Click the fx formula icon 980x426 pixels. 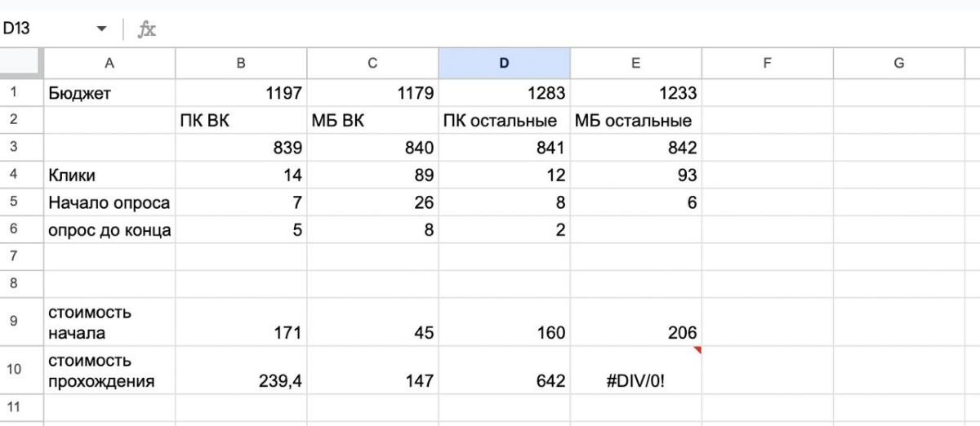[147, 29]
